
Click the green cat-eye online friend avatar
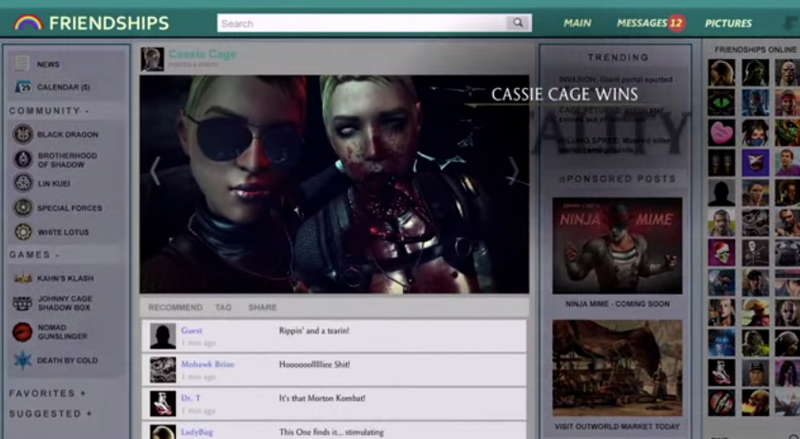(721, 103)
